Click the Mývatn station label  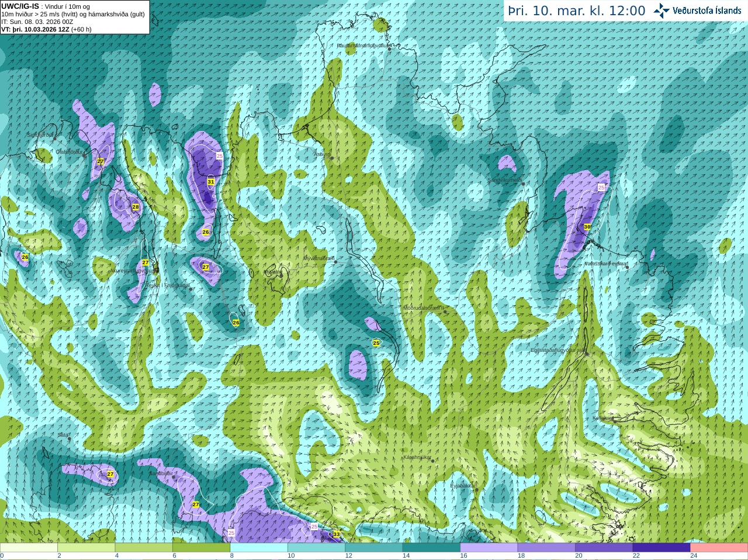click(x=272, y=272)
